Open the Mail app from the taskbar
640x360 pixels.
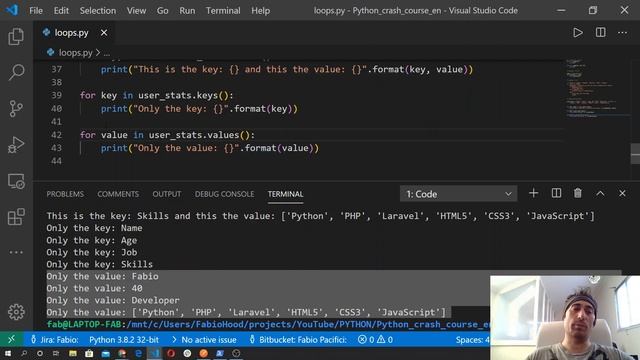click(105, 353)
